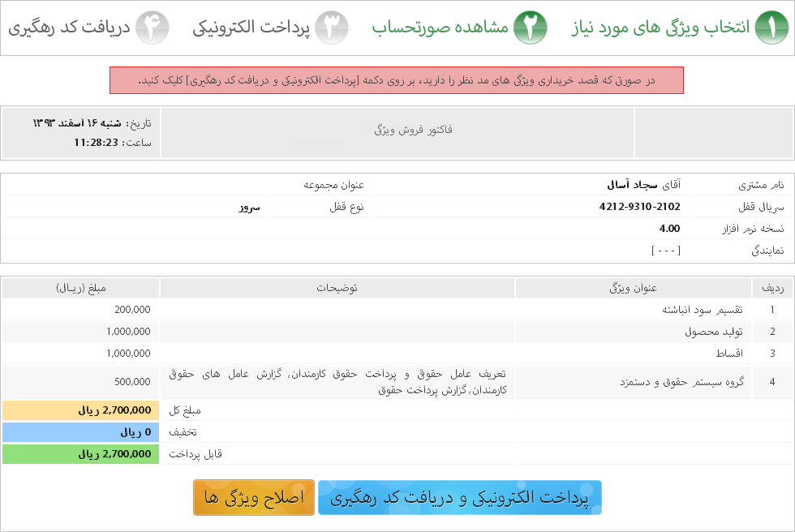
Task: Open step 'دریافت کد رهگیری'
Action: pos(69,28)
